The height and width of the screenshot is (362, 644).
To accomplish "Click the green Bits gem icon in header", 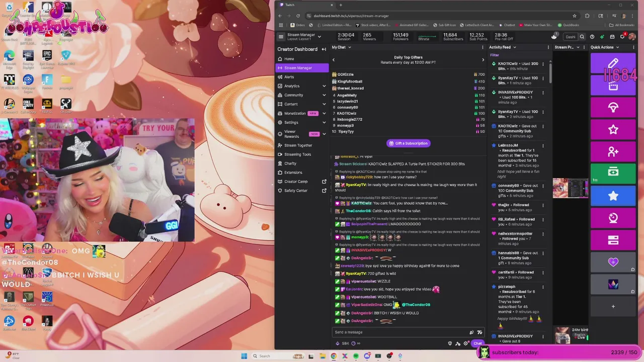I will tap(602, 37).
